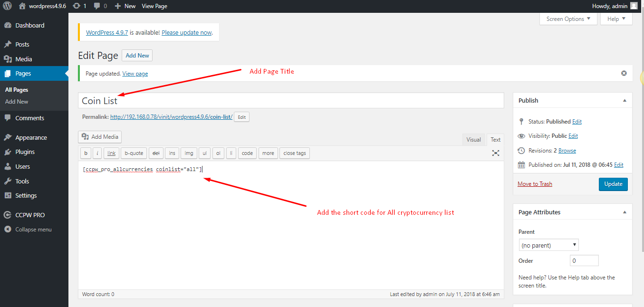The height and width of the screenshot is (307, 644).
Task: Click the ol quicktag button
Action: coord(218,153)
